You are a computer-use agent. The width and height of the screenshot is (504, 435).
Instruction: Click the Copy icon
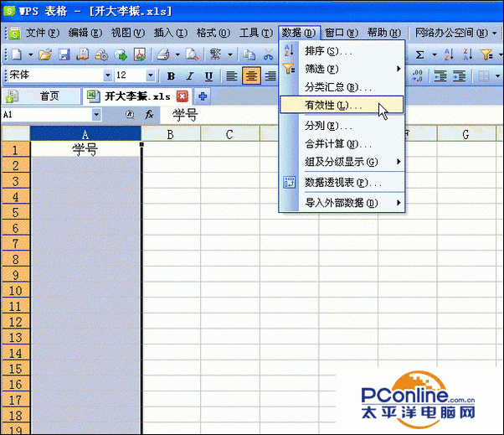[x=249, y=54]
